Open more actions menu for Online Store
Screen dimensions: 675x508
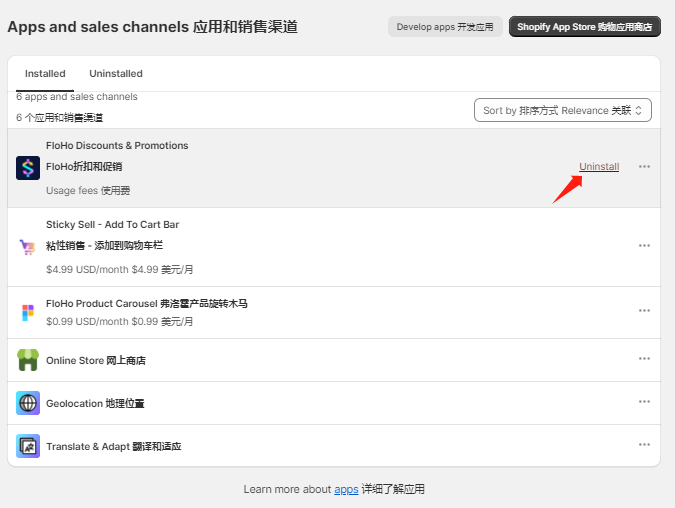pos(644,359)
